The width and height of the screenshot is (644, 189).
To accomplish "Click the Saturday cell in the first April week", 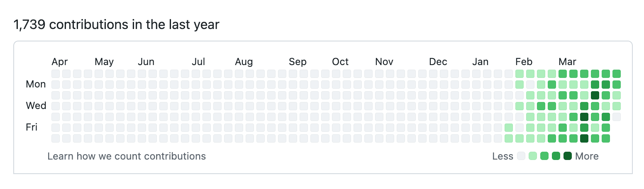I will (x=56, y=138).
